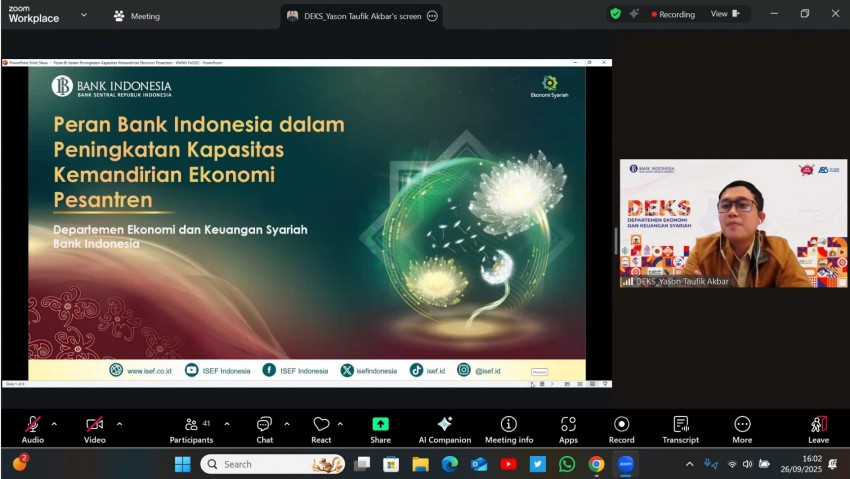Expand video options arrow
The image size is (850, 479).
click(x=119, y=424)
